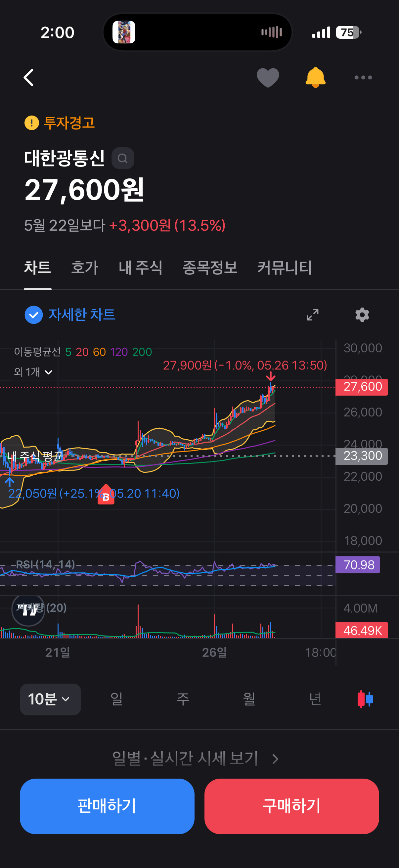Tap the +3,300원 (13.5%) change text
The image size is (399, 868).
click(x=167, y=225)
